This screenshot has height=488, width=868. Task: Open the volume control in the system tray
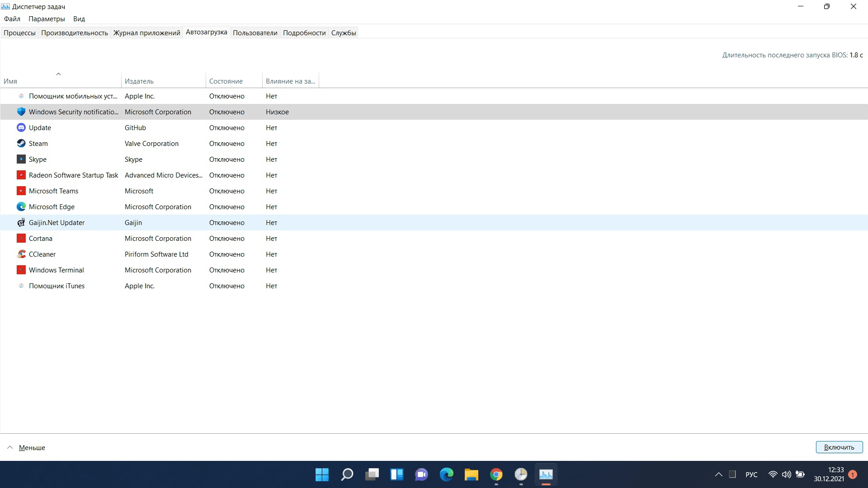(787, 474)
